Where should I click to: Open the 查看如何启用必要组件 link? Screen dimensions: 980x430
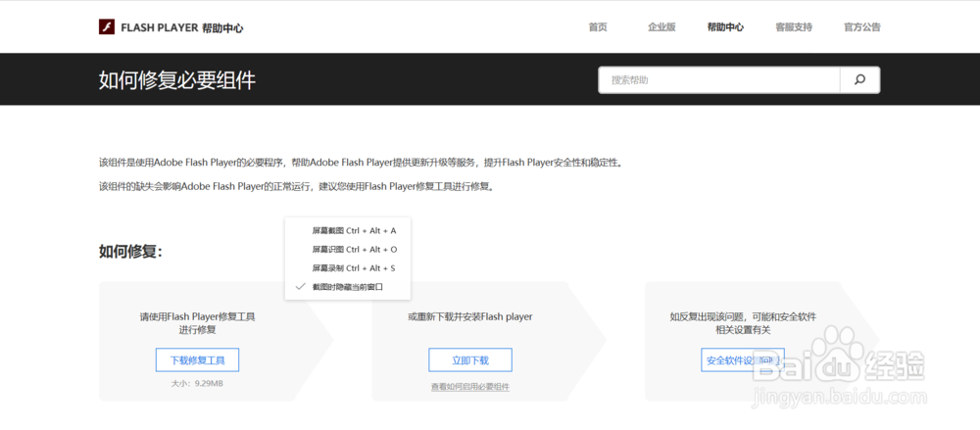pos(470,387)
